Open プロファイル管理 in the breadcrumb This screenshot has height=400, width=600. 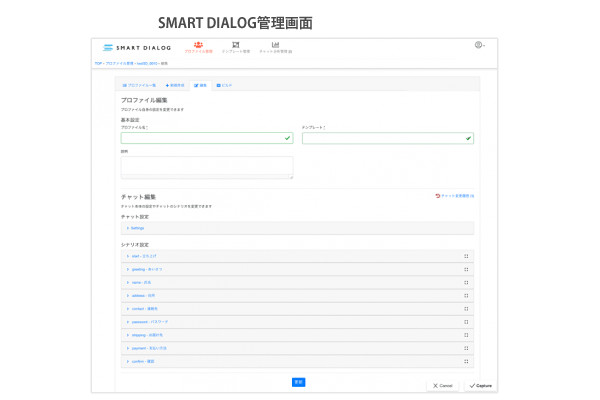point(119,64)
